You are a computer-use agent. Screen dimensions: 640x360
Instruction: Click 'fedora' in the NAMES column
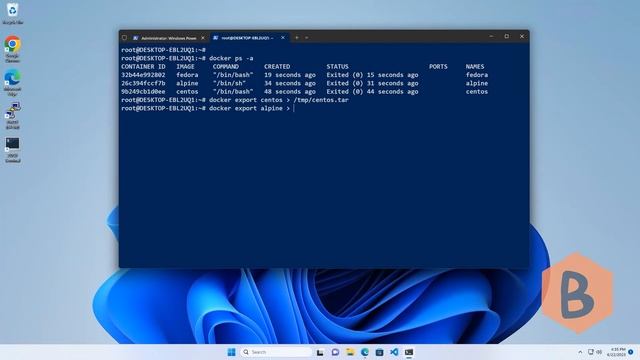point(477,75)
